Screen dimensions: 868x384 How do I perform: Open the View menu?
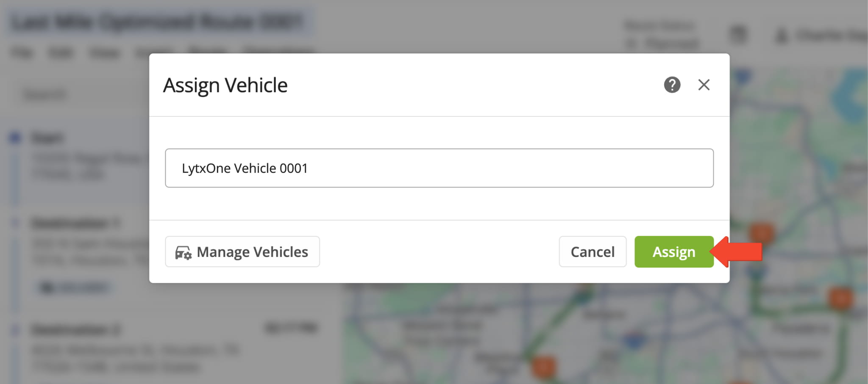(104, 53)
